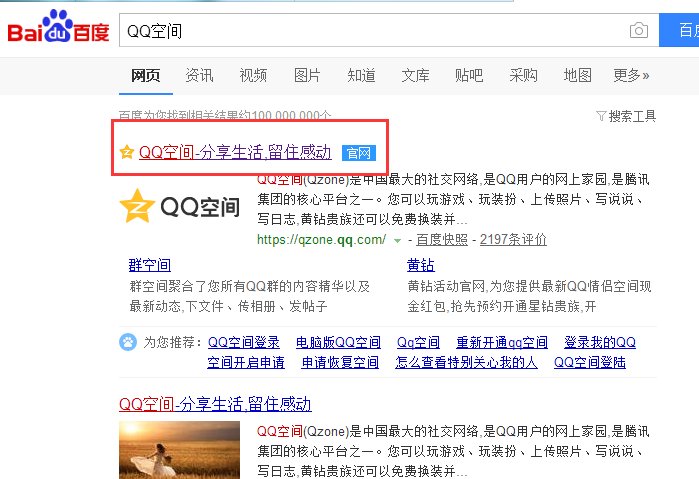Screen dimensions: 699x479
Task: Open the 知道 tab
Action: [361, 75]
